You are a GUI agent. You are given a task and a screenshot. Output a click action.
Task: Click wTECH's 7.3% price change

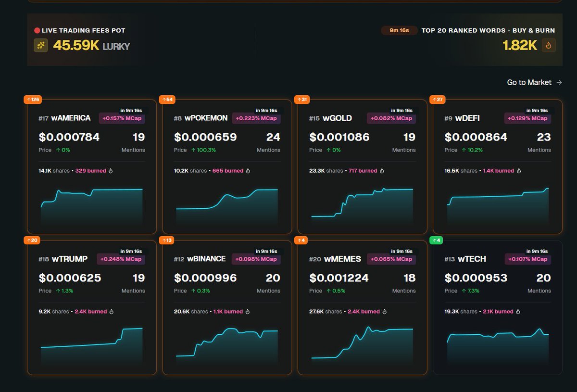[470, 291]
